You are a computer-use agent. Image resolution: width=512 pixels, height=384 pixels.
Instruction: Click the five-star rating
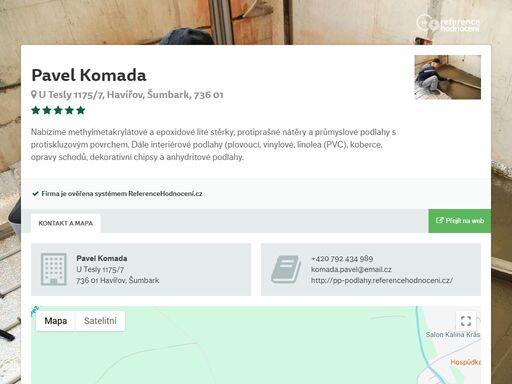click(x=58, y=110)
